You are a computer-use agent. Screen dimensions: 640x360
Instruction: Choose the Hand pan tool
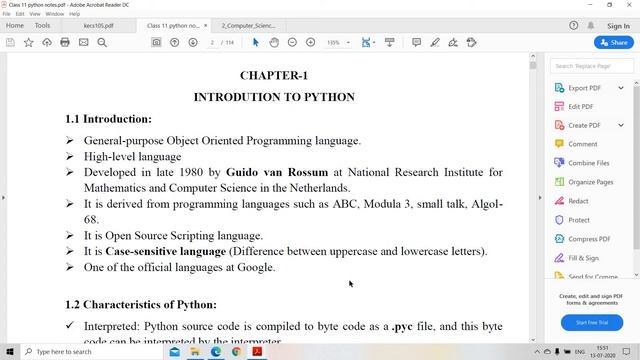click(x=274, y=42)
